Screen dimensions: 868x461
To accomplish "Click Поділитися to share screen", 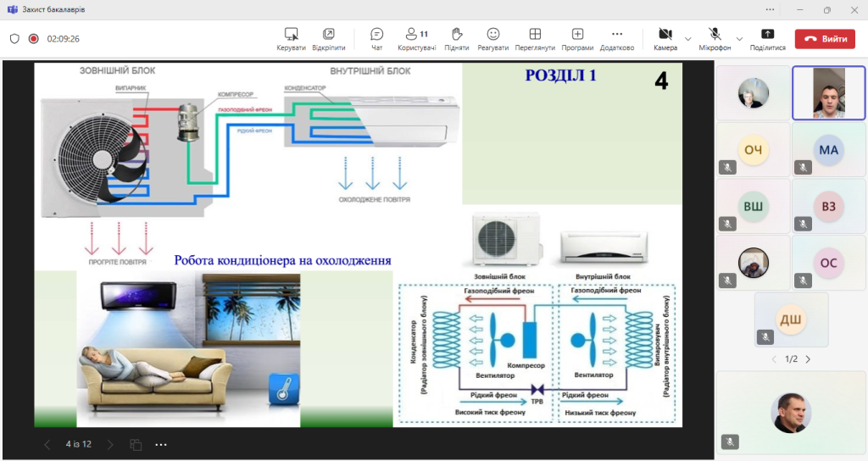I will 767,38.
